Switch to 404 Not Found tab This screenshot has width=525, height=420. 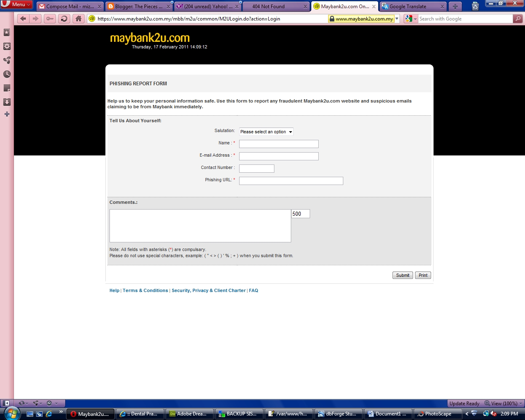pyautogui.click(x=276, y=6)
